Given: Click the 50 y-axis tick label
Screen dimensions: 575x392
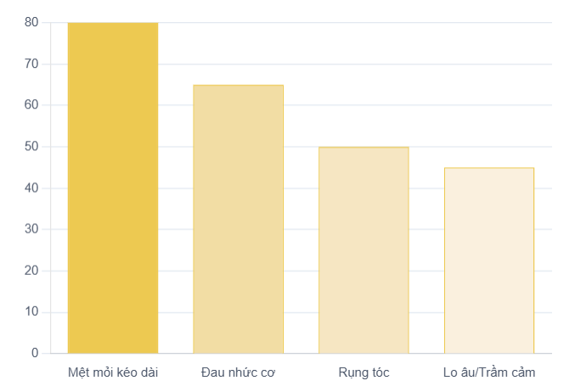Looking at the screenshot, I should (31, 147).
